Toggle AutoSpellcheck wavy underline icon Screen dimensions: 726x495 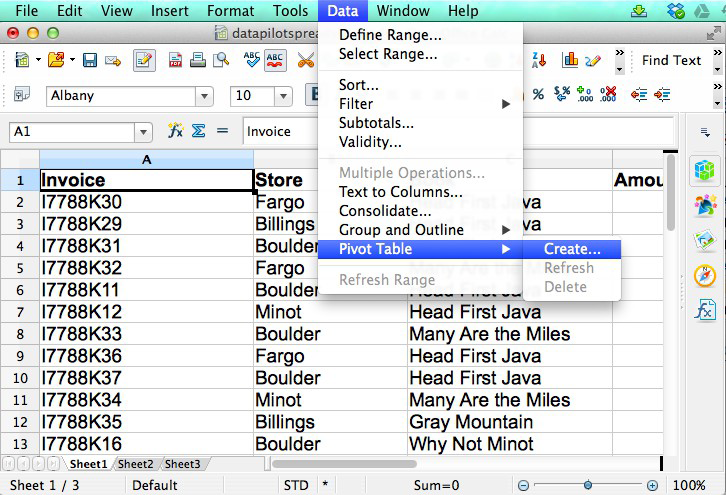click(275, 60)
